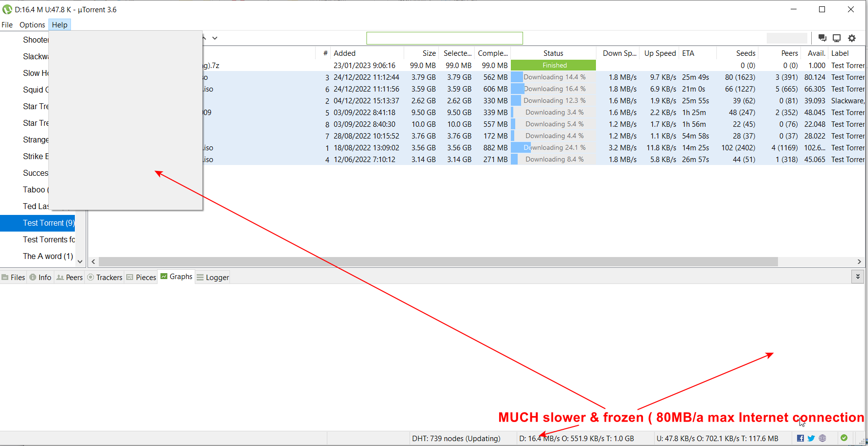Image resolution: width=868 pixels, height=446 pixels.
Task: Click the µTorrent logo in title bar
Action: point(7,9)
